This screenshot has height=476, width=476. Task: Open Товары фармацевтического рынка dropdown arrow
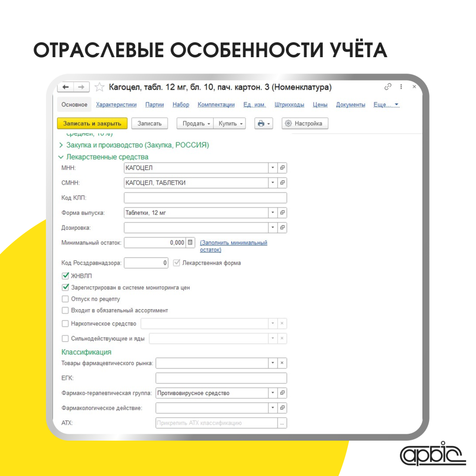pos(272,363)
